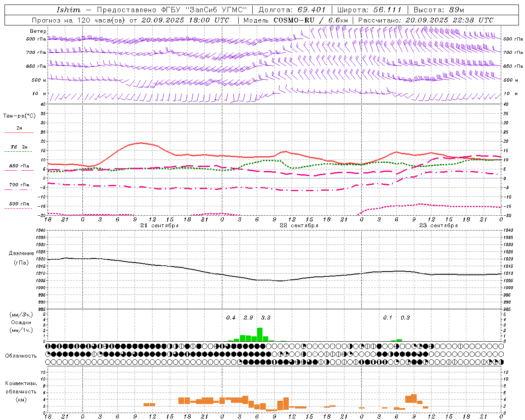Image resolution: width=525 pixels, height=420 pixels.
Task: Click the Облачность cloud cover label
Action: click(21, 356)
